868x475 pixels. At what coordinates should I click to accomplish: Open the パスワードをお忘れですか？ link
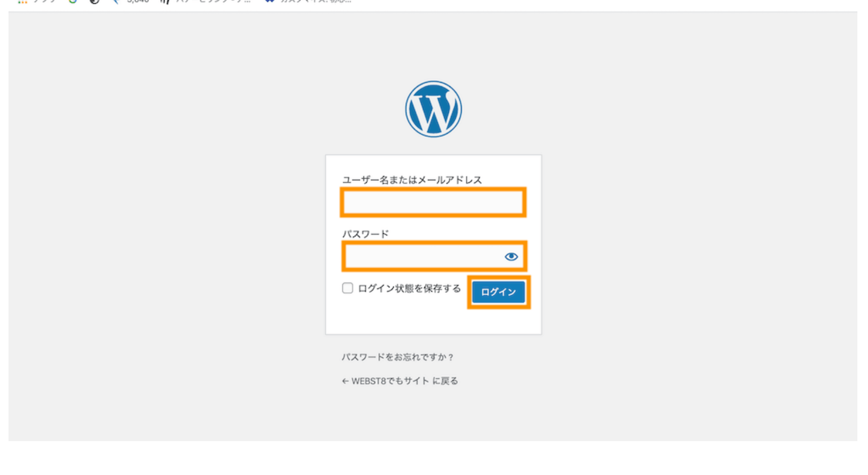pos(397,357)
